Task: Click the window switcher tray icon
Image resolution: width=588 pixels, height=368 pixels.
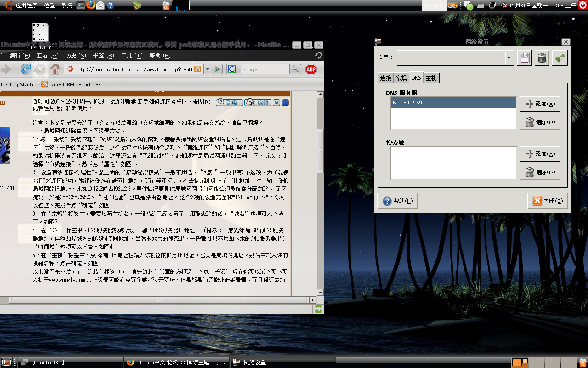Action: [492, 6]
